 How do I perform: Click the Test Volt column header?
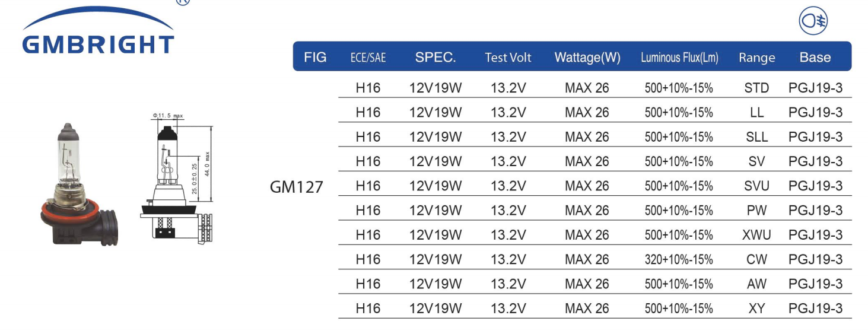coord(508,58)
